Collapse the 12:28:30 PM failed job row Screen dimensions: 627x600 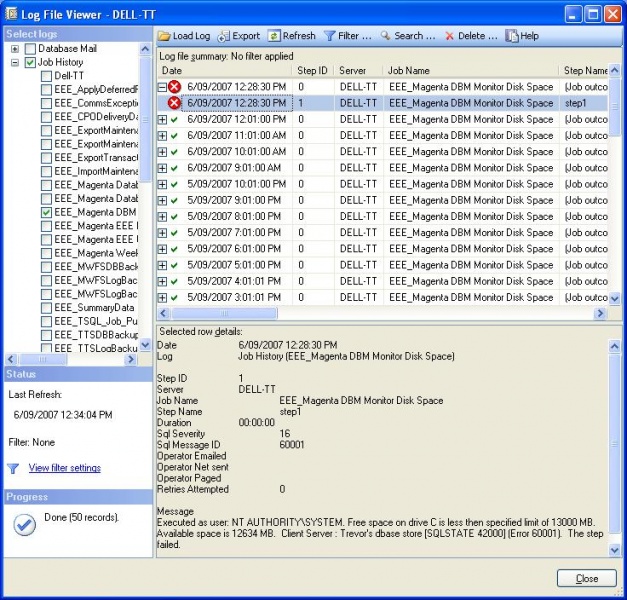[x=162, y=87]
